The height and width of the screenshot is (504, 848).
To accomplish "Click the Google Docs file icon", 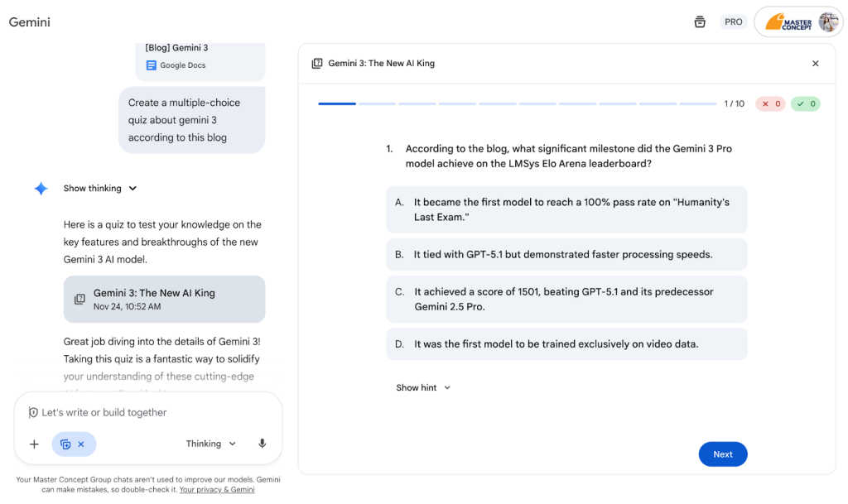I will click(152, 65).
